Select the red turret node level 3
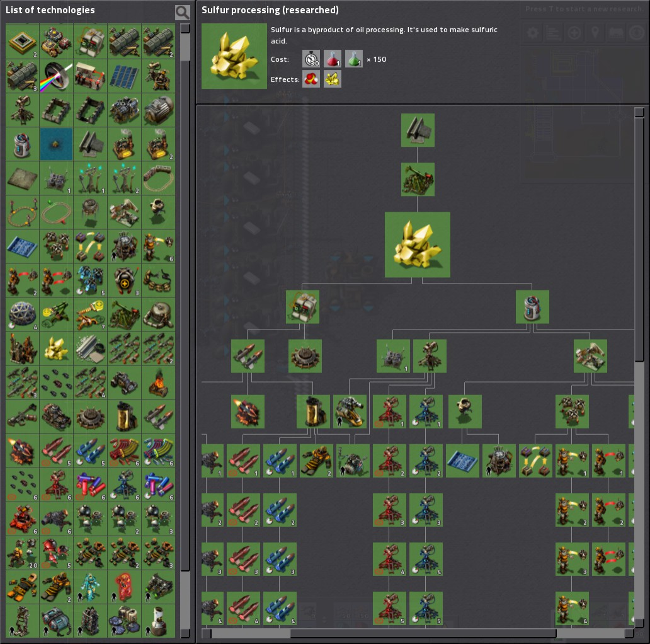 click(389, 510)
